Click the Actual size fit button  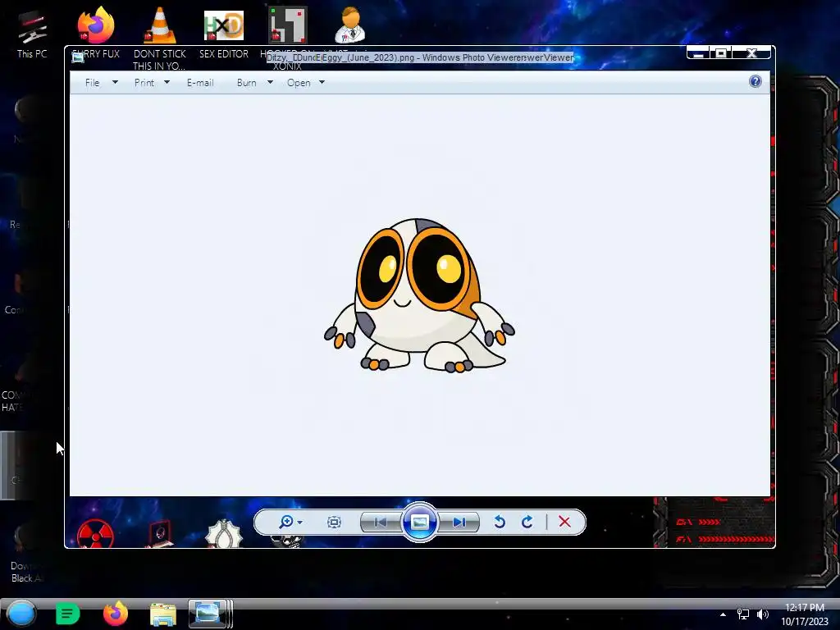[334, 523]
